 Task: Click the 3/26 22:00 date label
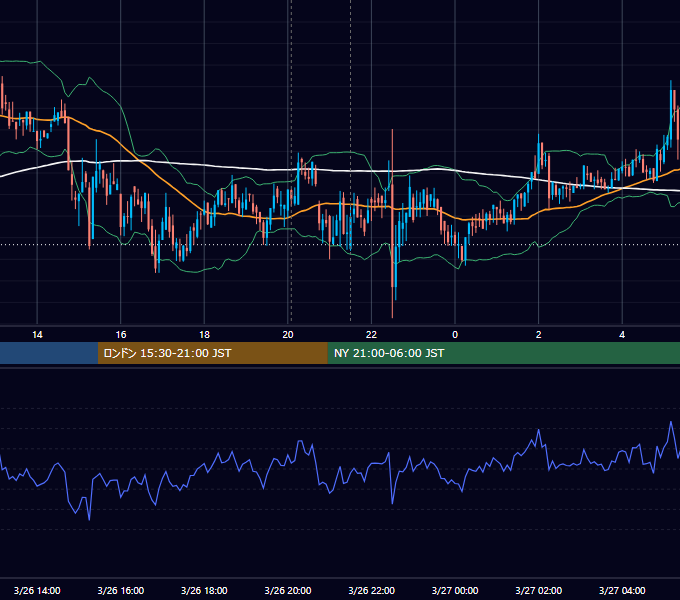372,590
